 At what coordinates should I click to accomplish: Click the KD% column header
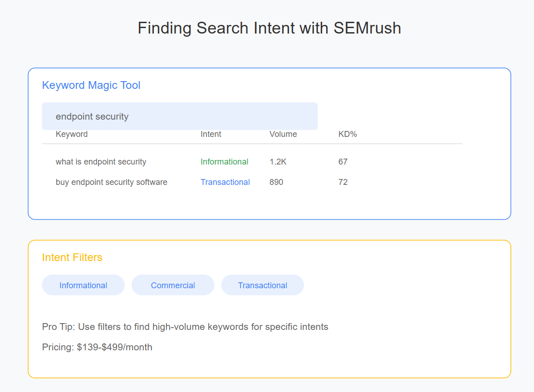tap(348, 134)
